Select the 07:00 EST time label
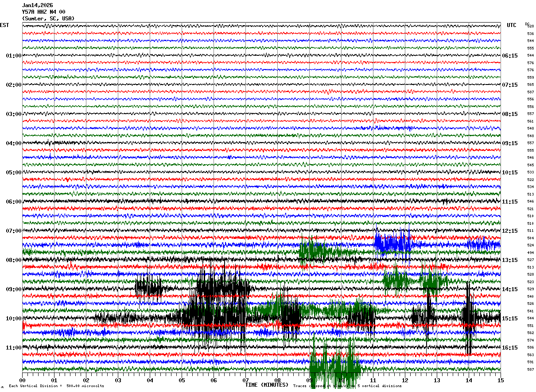 (x=14, y=231)
